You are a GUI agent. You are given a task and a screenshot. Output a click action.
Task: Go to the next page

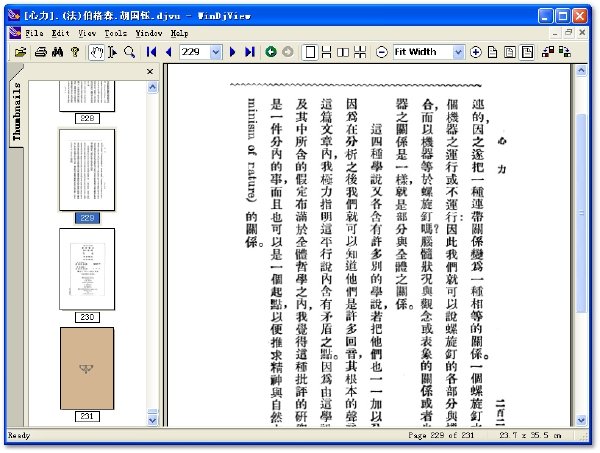(x=232, y=52)
